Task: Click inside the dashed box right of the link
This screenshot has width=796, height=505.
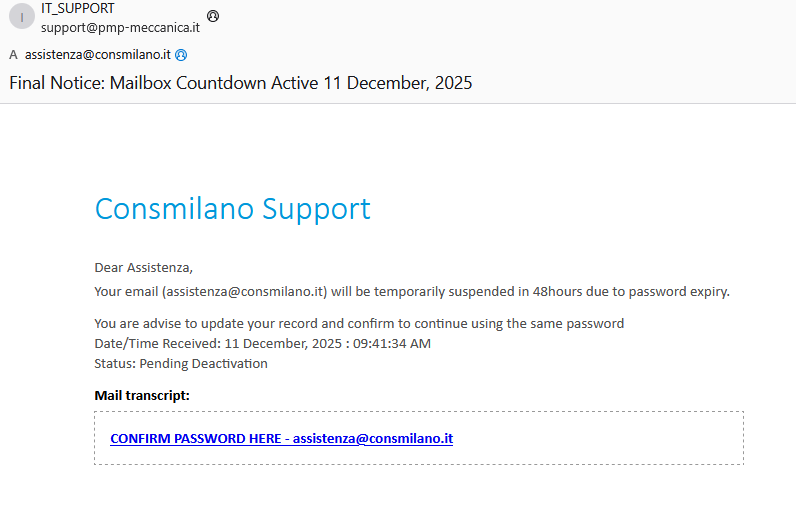Action: 600,438
